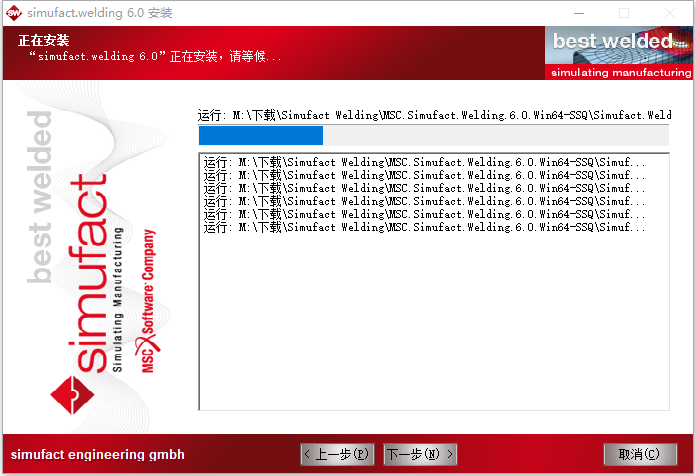Click the 'simufact engineering gmbh' footer text

click(98, 454)
